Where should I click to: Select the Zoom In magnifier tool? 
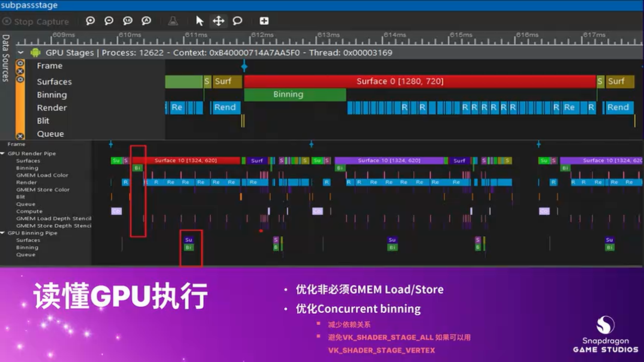91,21
